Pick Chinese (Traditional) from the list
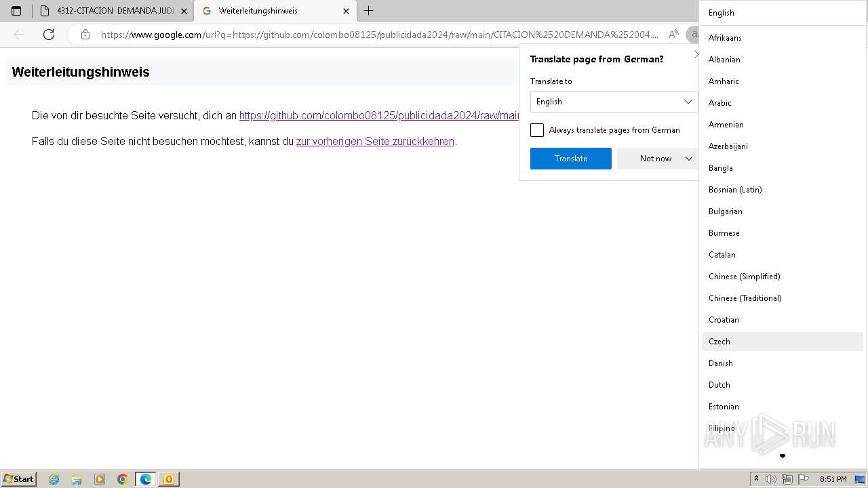The image size is (868, 488). point(782,298)
